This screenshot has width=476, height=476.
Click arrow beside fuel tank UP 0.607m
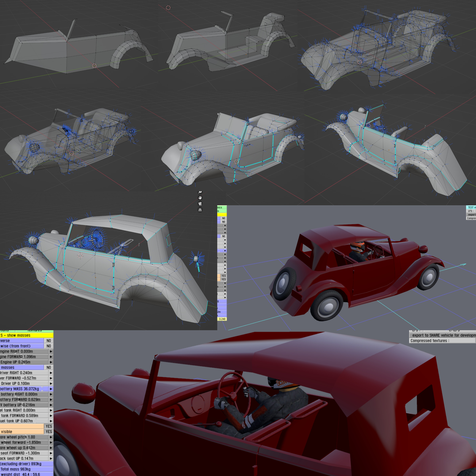click(51, 421)
